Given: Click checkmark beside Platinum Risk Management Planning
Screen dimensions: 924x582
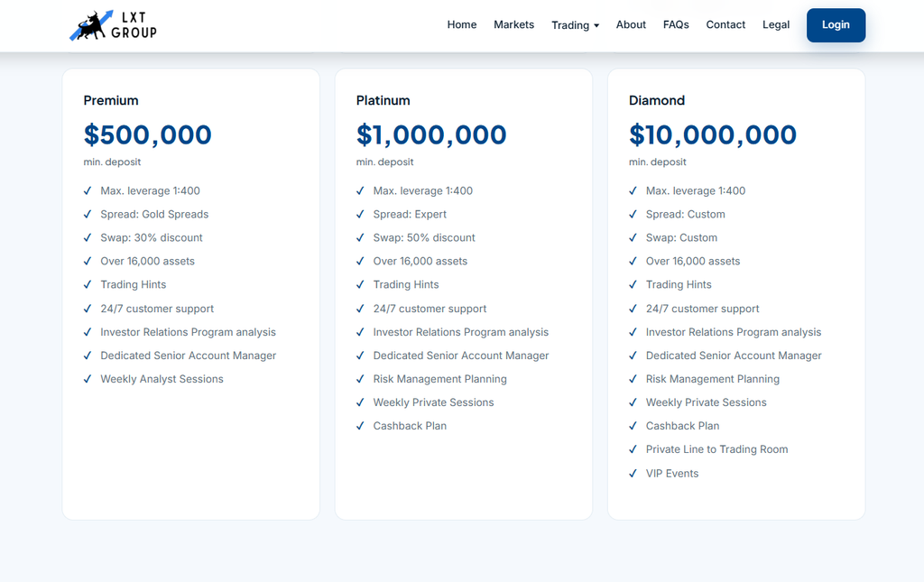Looking at the screenshot, I should point(361,379).
